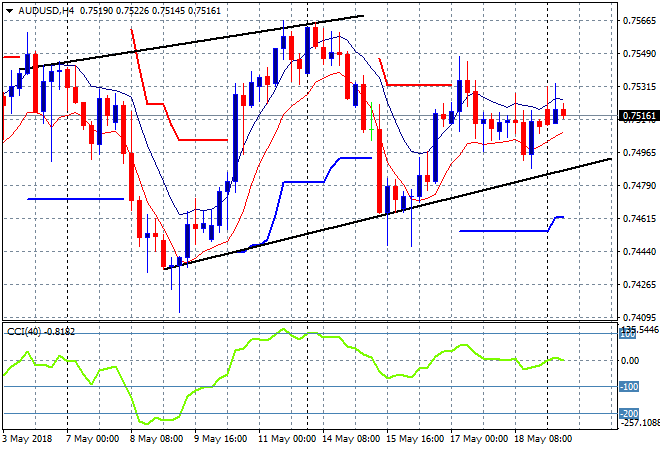
Task: Click the triangle arrow beside AUDUSD,H4
Action: point(9,11)
